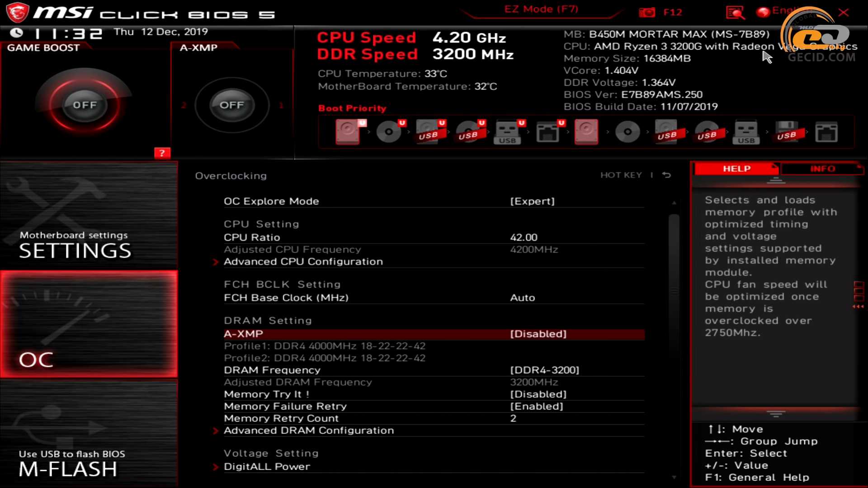Select the UEFI CD/DVD boot device icon
The image size is (868, 488).
tap(390, 132)
